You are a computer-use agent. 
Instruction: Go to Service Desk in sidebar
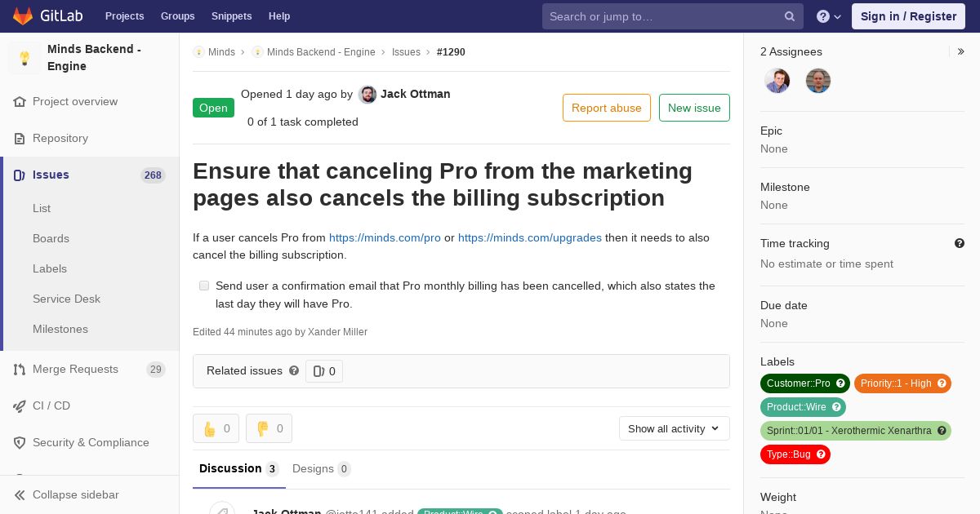[x=66, y=299]
